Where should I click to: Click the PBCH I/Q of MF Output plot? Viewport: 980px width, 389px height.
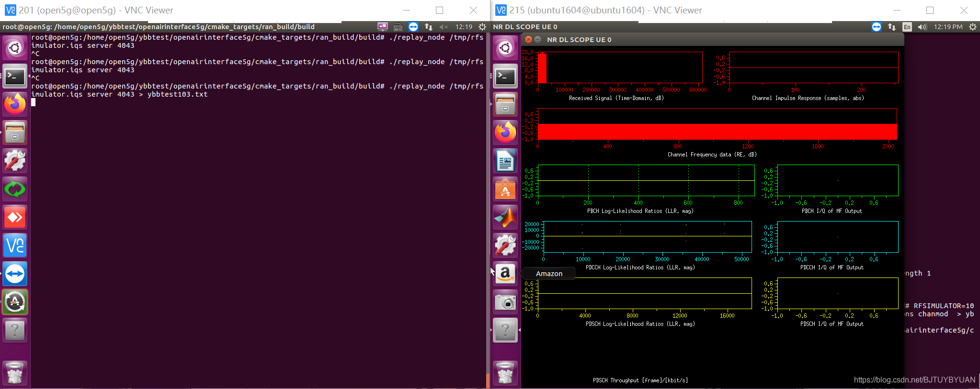click(838, 180)
